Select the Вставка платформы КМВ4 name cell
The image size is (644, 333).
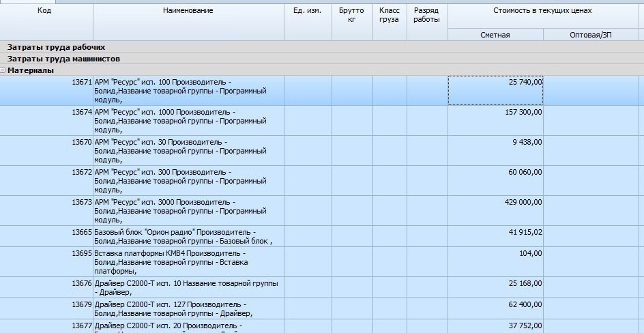[x=189, y=261]
